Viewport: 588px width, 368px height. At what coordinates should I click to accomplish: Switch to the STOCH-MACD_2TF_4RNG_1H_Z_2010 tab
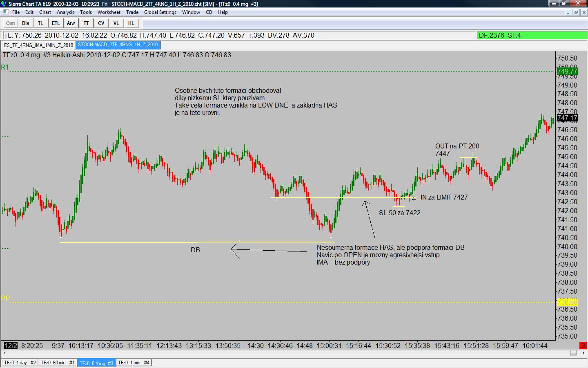coord(118,45)
